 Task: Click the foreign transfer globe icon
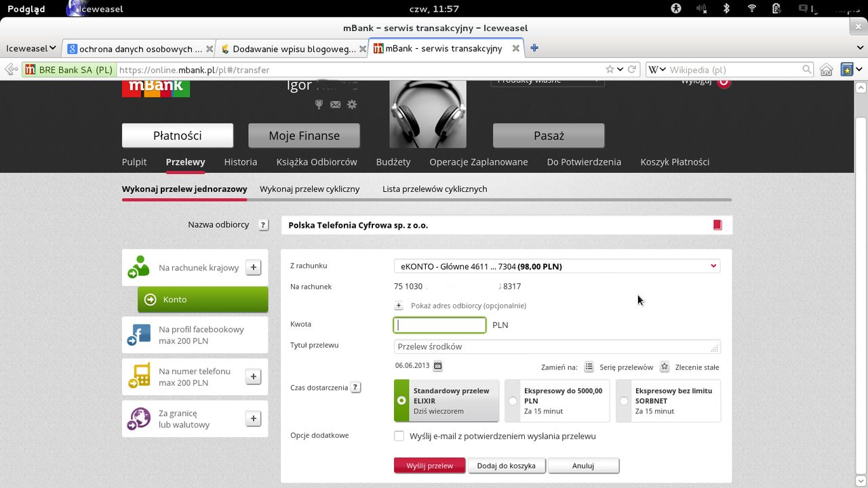coord(138,419)
